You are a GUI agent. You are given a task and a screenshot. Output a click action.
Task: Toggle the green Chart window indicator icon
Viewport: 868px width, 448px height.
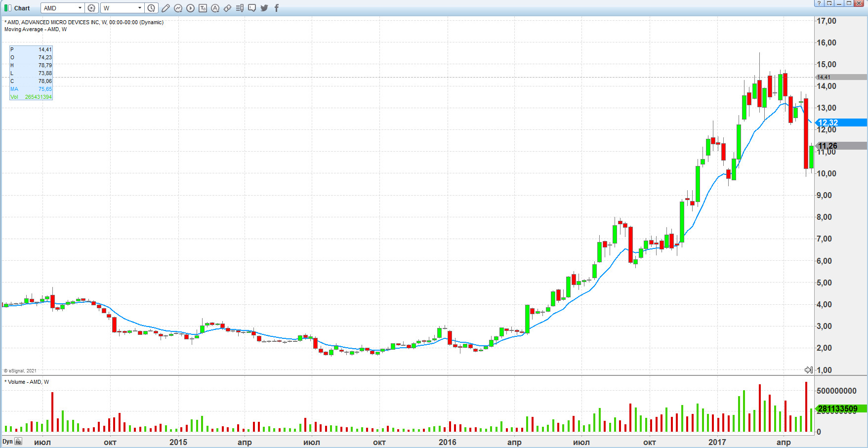[x=8, y=8]
